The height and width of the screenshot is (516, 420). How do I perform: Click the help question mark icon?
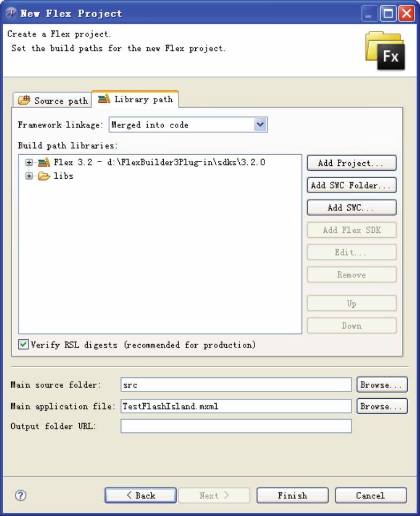pos(21,495)
